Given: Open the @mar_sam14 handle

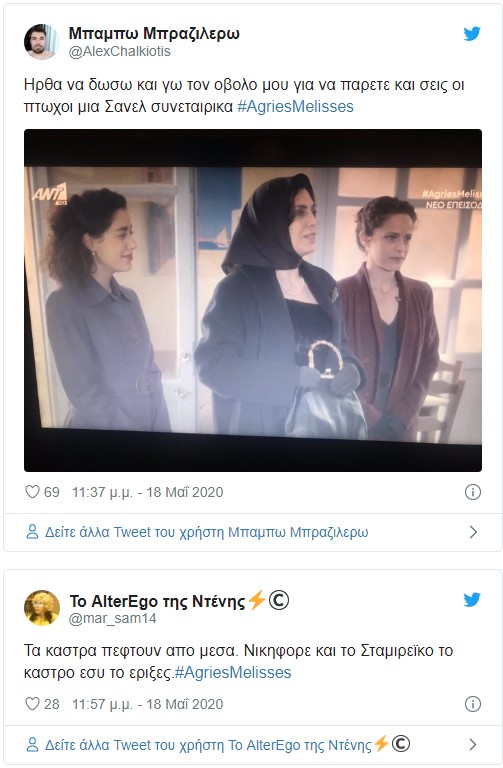Looking at the screenshot, I should 113,618.
